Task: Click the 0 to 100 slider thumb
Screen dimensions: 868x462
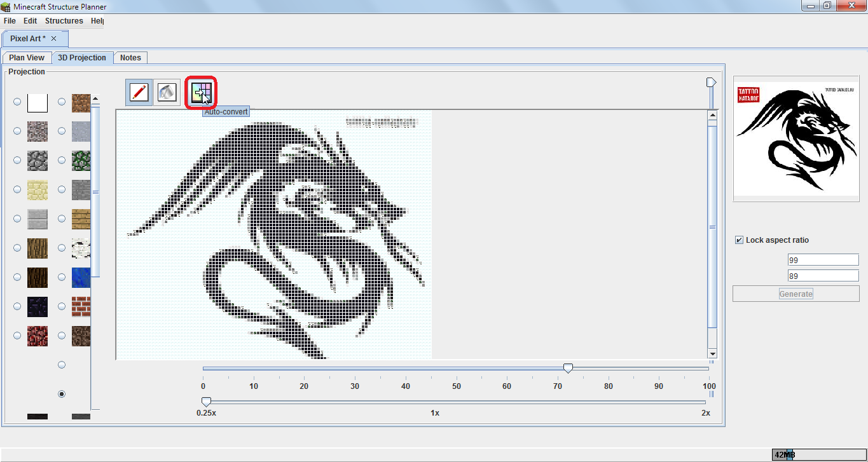Action: pyautogui.click(x=568, y=369)
